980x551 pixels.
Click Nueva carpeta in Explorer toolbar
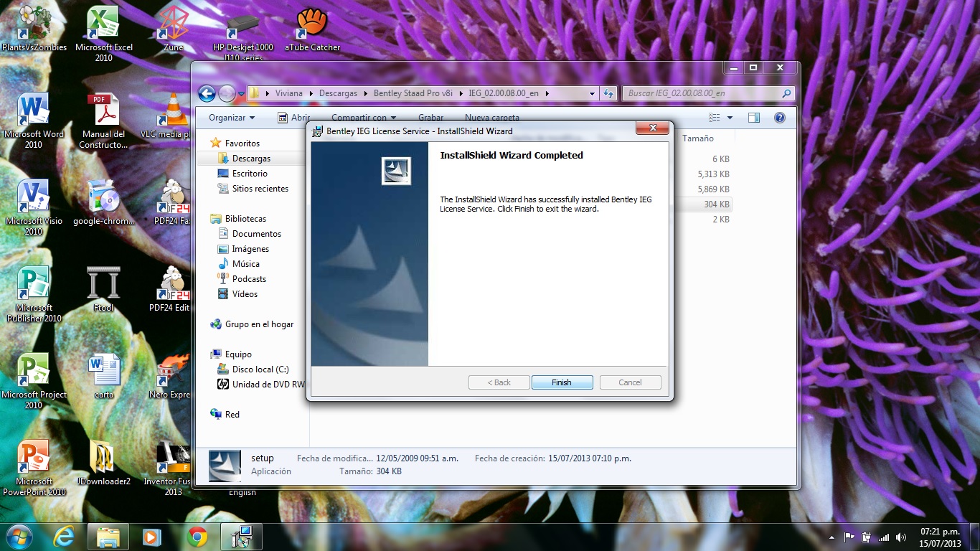[x=491, y=118]
